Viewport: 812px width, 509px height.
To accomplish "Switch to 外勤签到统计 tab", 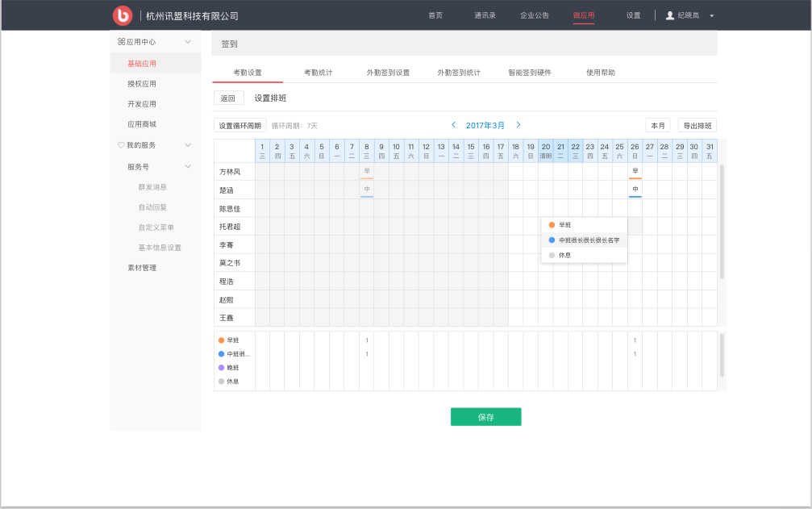I will (459, 73).
